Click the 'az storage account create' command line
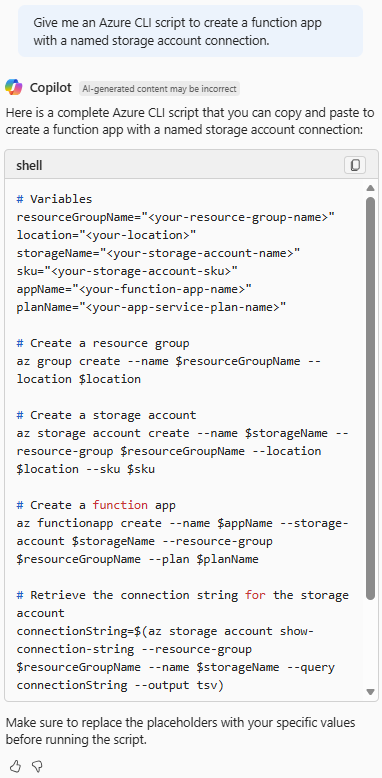The height and width of the screenshot is (778, 382). pos(183,433)
